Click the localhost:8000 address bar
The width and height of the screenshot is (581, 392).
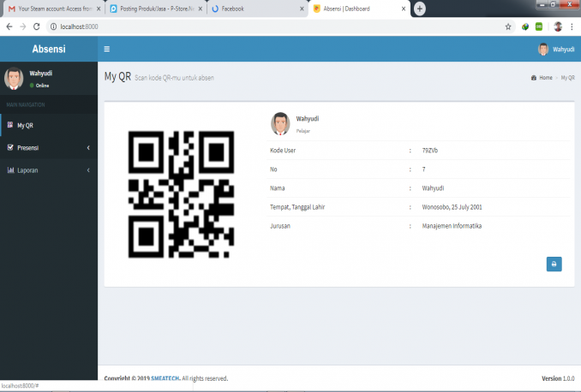tap(280, 27)
